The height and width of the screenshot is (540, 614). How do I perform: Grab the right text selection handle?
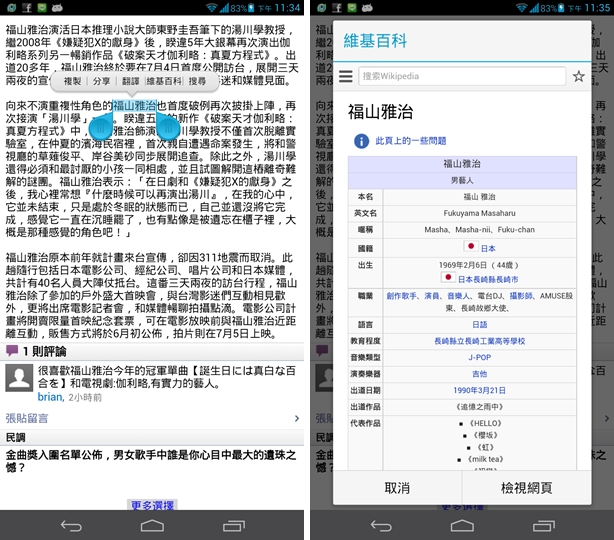point(168,126)
